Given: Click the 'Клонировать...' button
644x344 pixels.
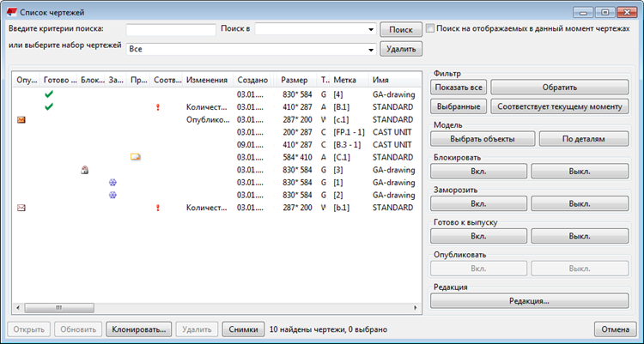Looking at the screenshot, I should click(x=139, y=329).
